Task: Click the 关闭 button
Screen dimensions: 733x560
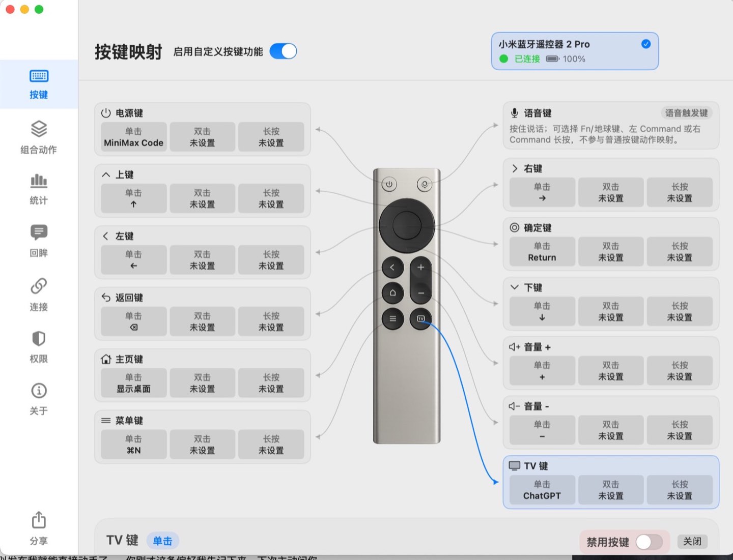Action: pos(692,542)
